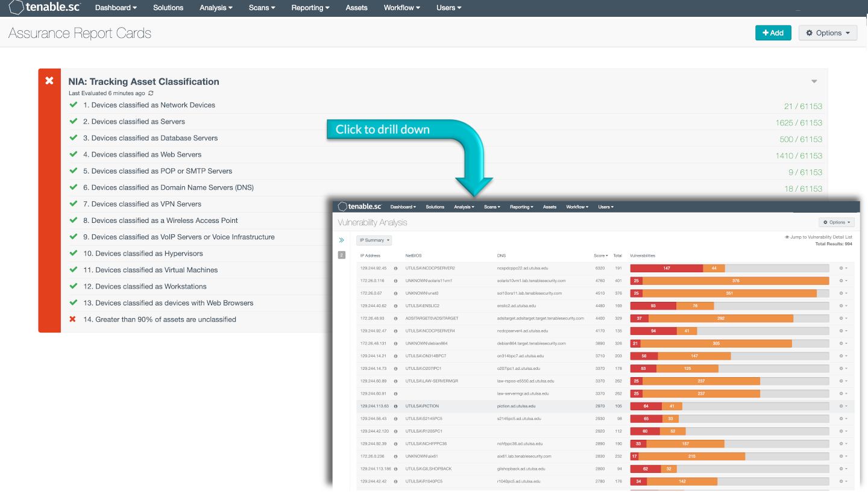Open gear menu for R1040PC5 row

[843, 481]
